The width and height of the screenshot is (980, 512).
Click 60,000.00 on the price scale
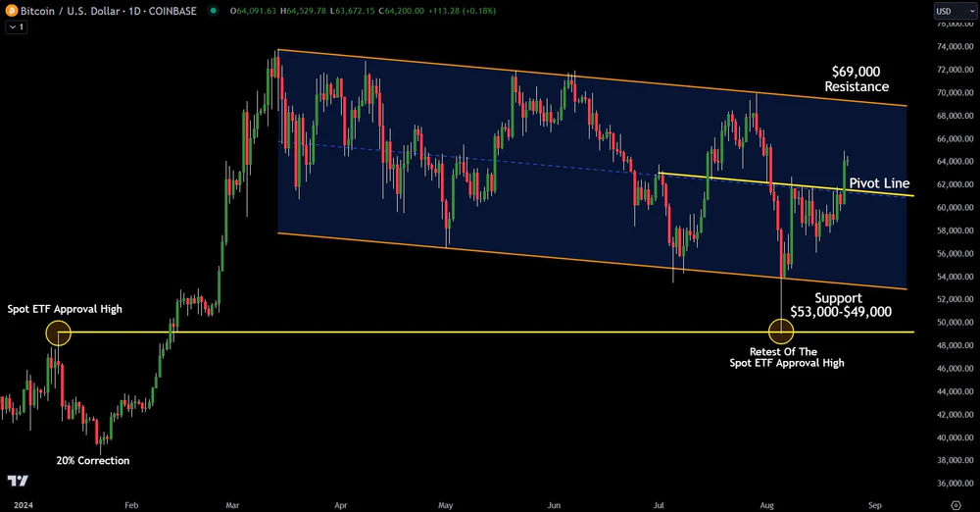pos(955,208)
